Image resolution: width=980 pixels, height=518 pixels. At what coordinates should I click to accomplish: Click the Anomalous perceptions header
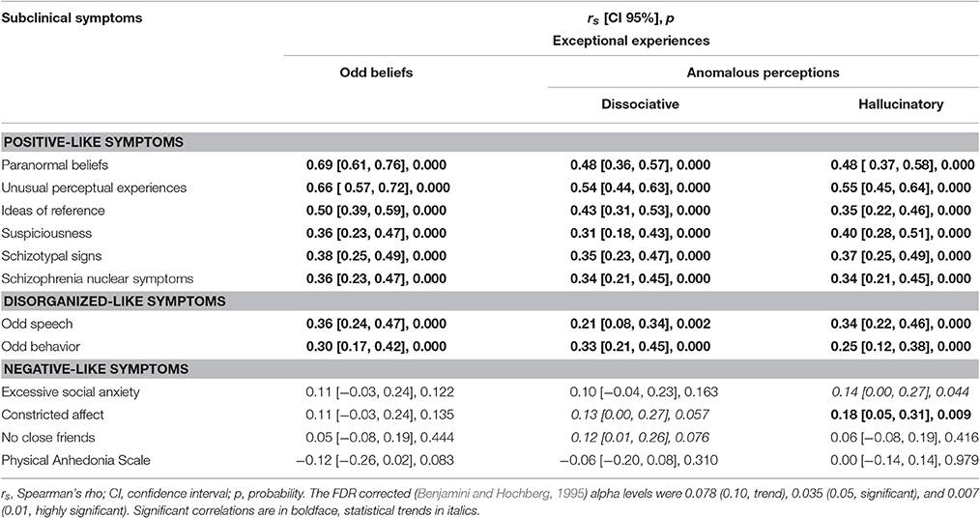[x=764, y=72]
